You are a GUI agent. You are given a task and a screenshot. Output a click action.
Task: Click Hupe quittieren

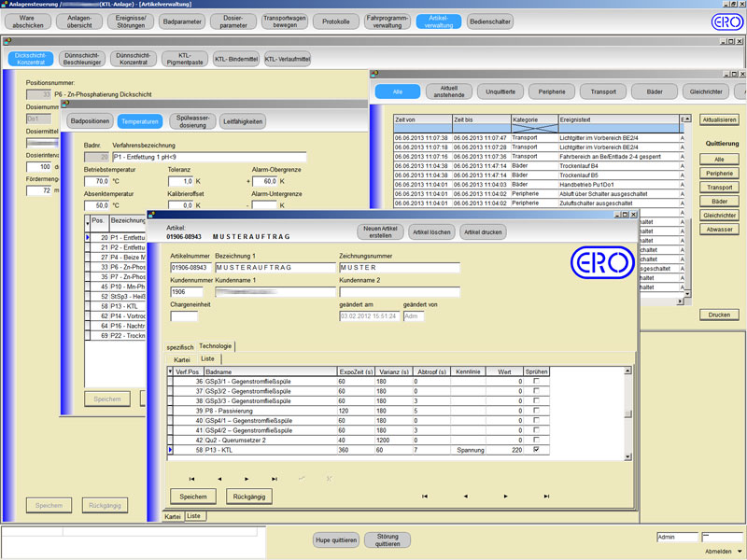pos(335,539)
